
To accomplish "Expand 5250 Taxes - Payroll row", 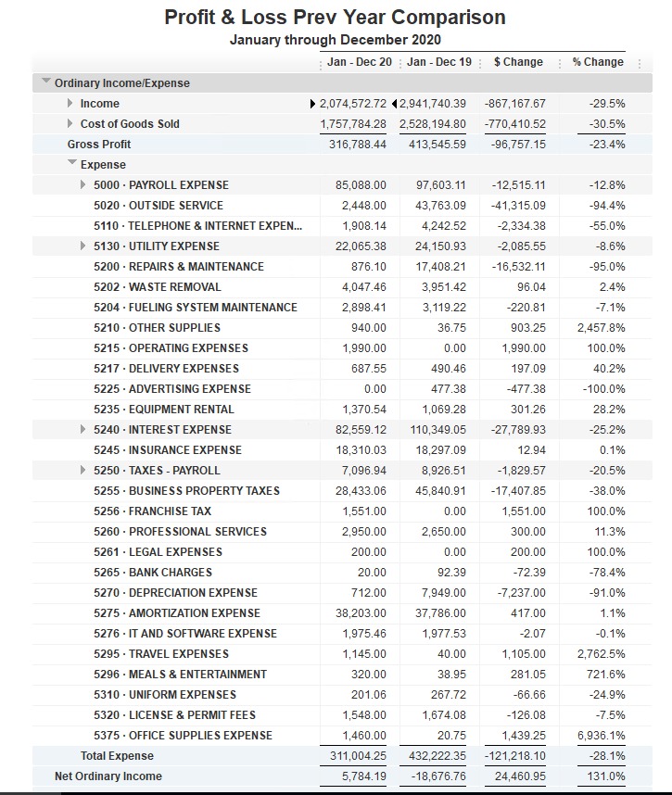I will [x=84, y=471].
